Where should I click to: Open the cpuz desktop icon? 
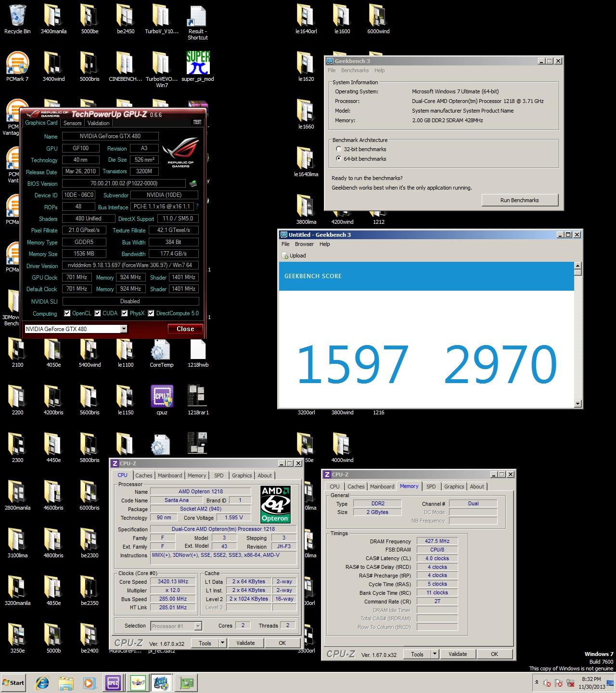[x=162, y=400]
